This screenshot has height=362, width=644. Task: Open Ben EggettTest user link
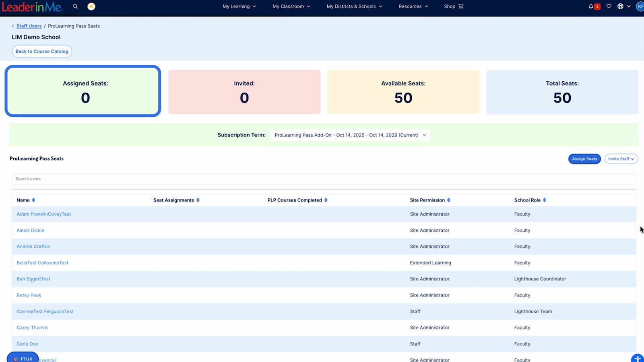click(33, 279)
